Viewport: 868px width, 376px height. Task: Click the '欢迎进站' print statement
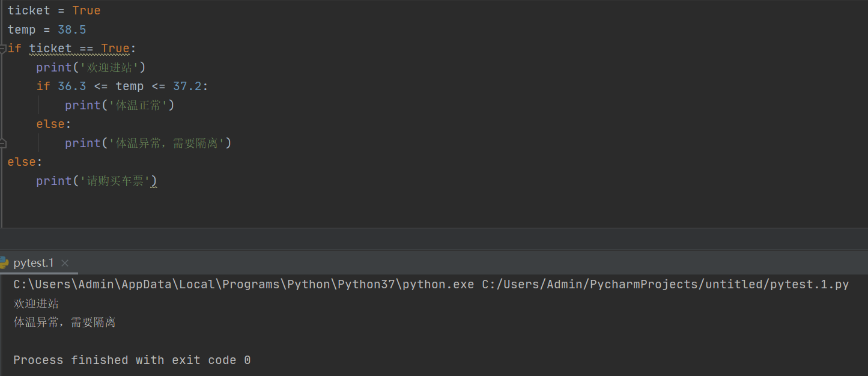click(90, 67)
